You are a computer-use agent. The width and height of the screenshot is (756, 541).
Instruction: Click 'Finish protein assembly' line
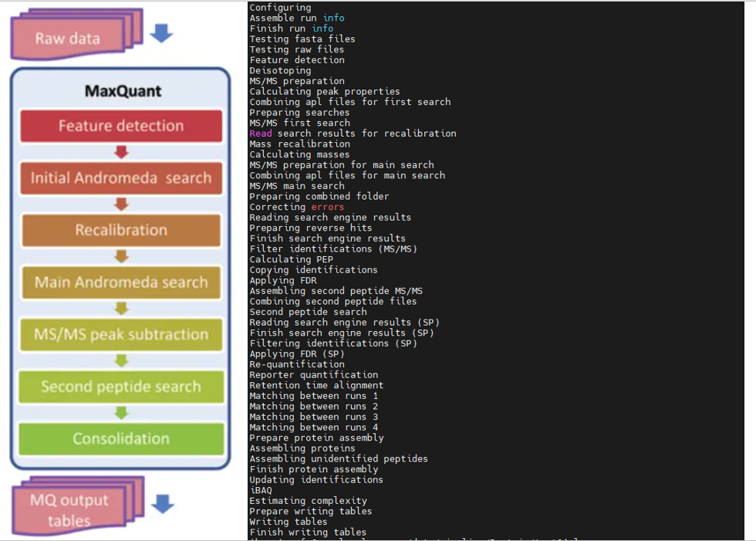tap(314, 469)
